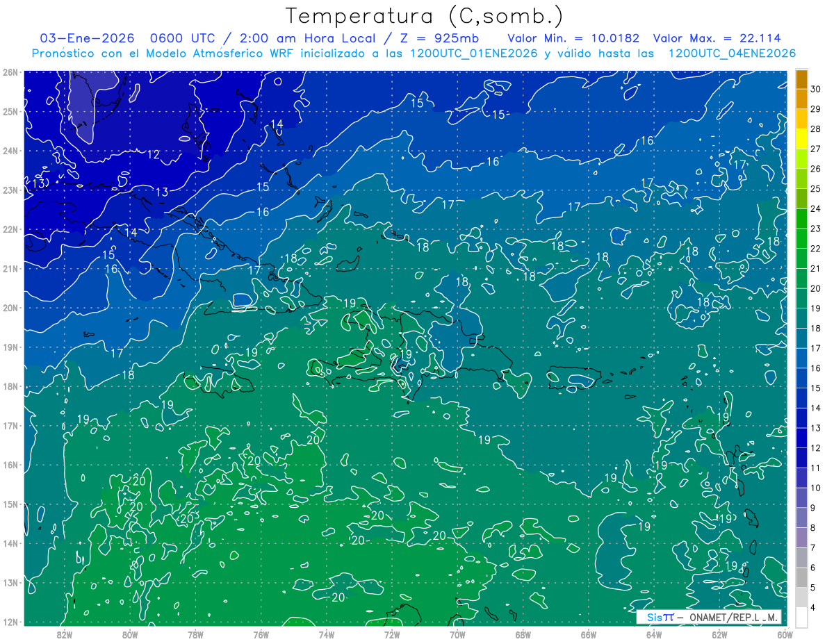
Task: Click the title "Temperatura (C,somb.)"
Action: [x=423, y=16]
